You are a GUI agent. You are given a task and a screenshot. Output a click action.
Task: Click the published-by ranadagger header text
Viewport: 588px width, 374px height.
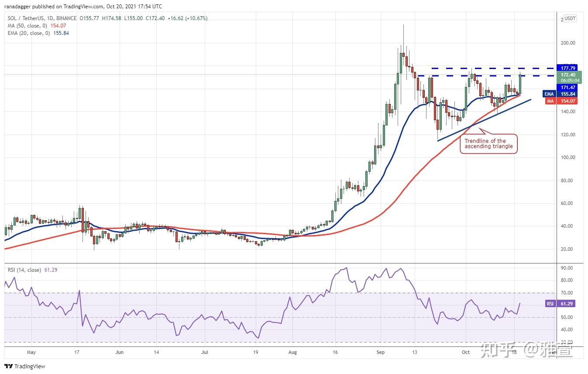[83, 7]
